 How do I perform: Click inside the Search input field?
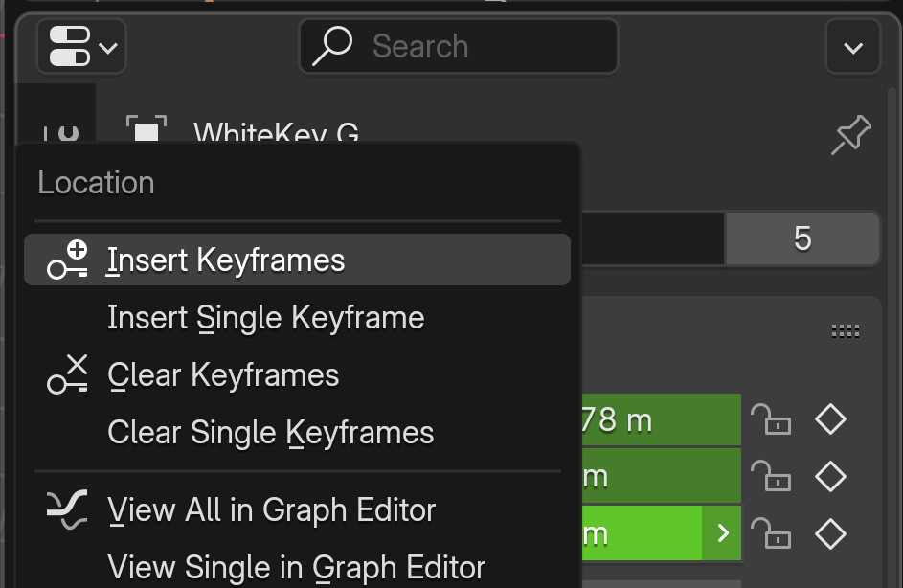460,46
